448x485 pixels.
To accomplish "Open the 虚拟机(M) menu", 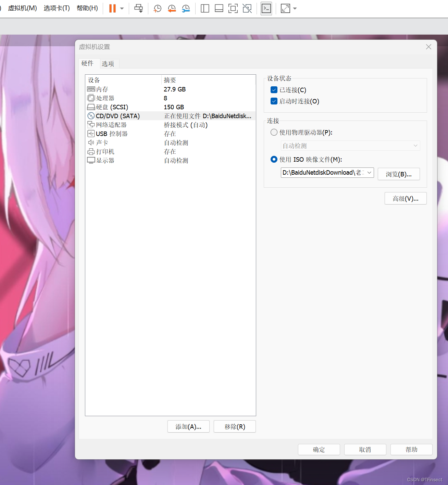I will point(22,8).
